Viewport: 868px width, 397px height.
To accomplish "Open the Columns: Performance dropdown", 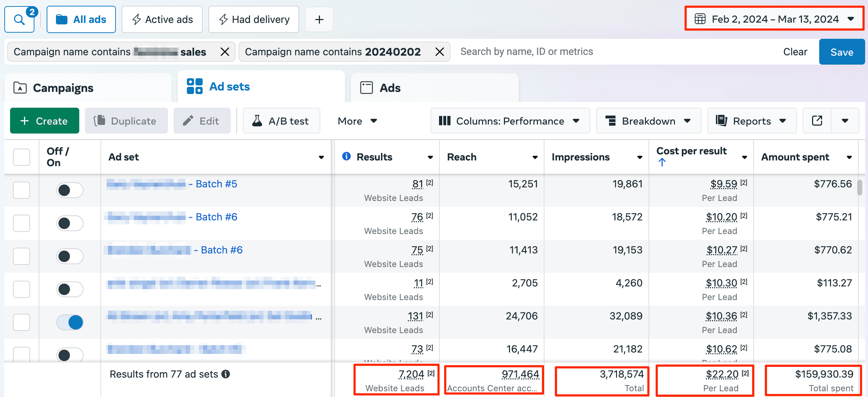I will pyautogui.click(x=510, y=121).
